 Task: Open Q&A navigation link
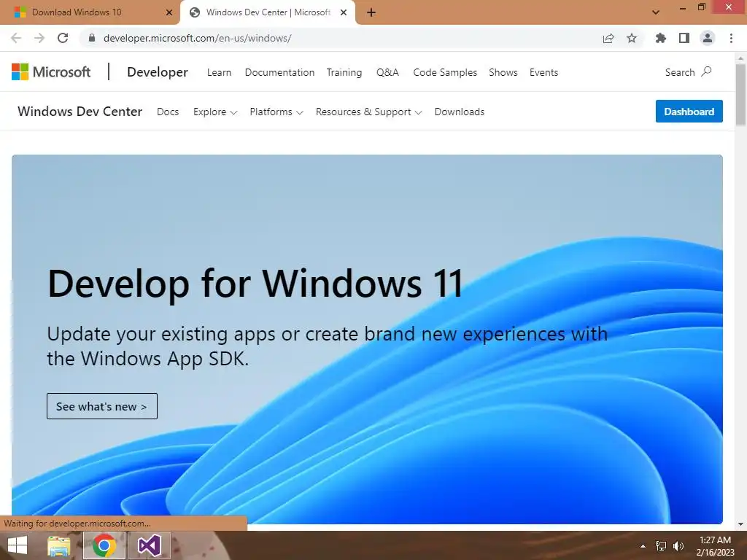click(387, 72)
